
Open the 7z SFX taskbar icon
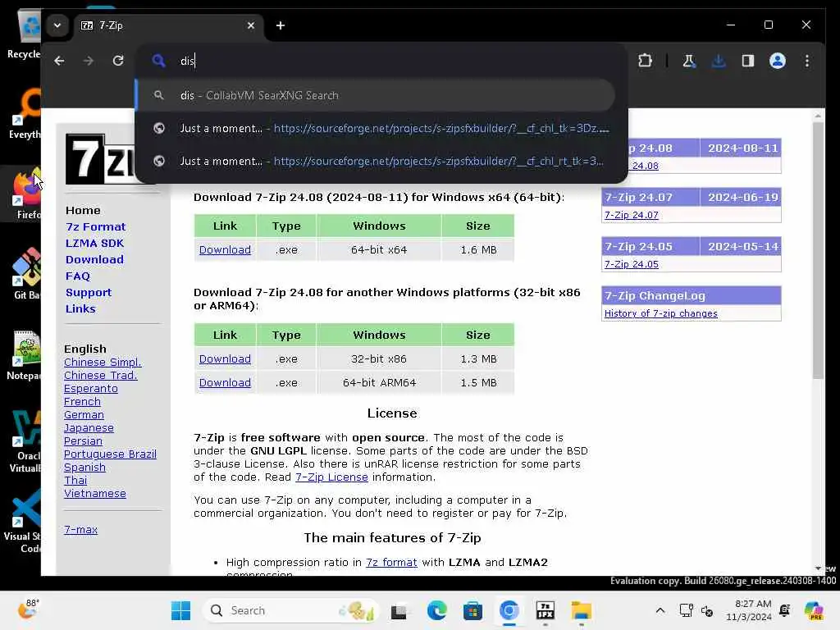[545, 610]
